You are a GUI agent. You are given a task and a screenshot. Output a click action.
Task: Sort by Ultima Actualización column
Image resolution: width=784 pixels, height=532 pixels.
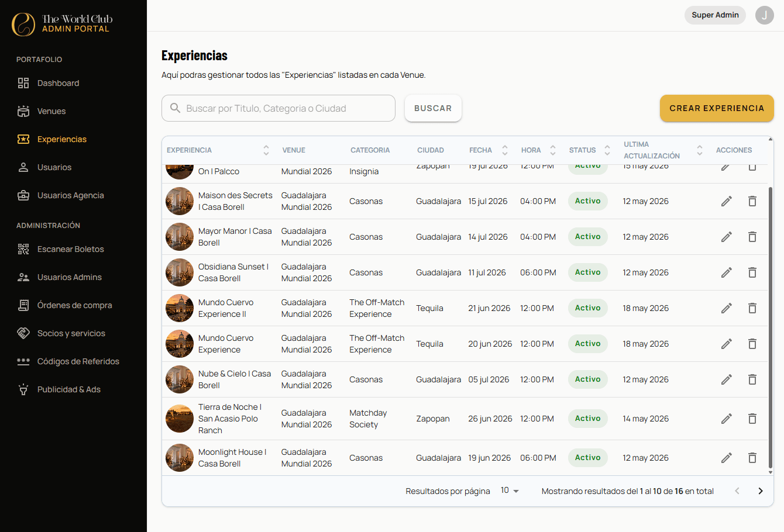[700, 150]
